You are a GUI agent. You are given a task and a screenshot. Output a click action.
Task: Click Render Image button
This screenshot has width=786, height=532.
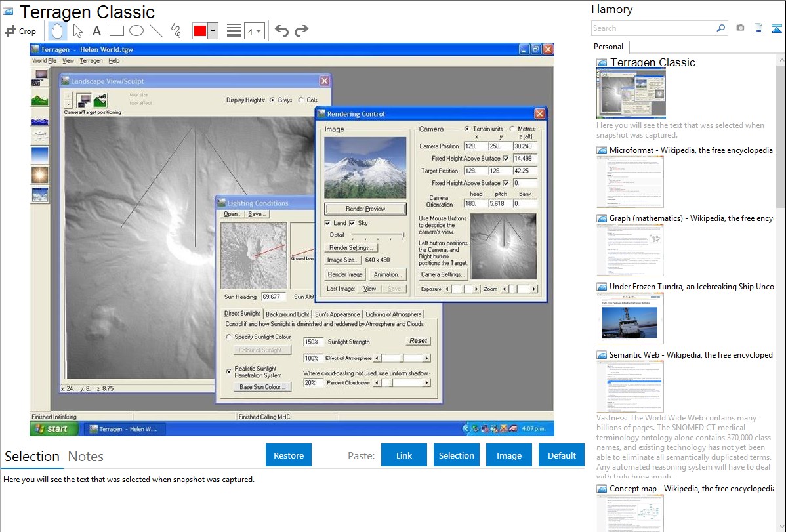[x=345, y=274]
